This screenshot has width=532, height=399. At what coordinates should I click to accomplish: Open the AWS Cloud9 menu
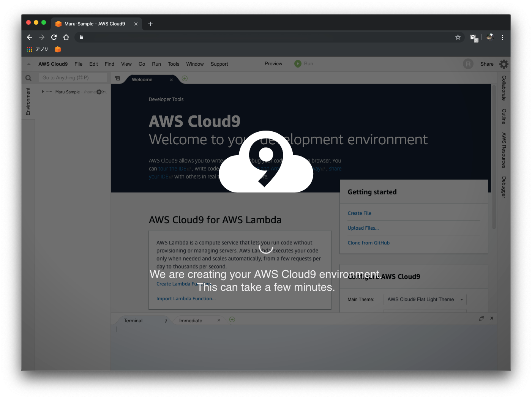click(53, 64)
